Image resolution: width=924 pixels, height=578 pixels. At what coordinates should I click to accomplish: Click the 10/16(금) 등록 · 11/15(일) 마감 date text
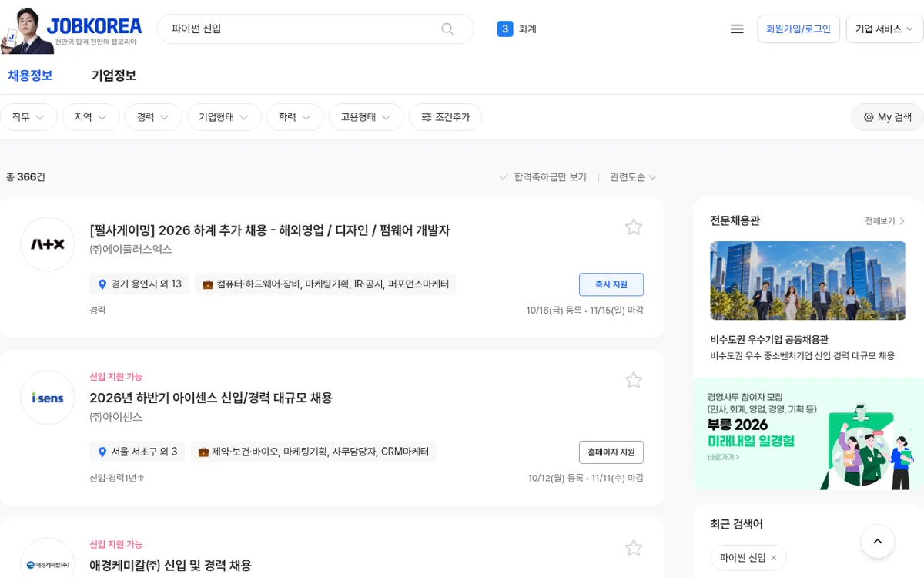point(584,311)
